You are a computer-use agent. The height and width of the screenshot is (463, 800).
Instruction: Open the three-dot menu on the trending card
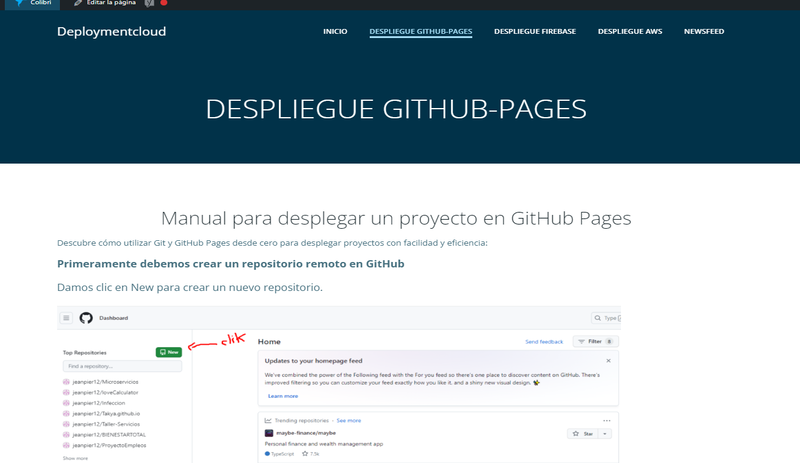coord(607,421)
